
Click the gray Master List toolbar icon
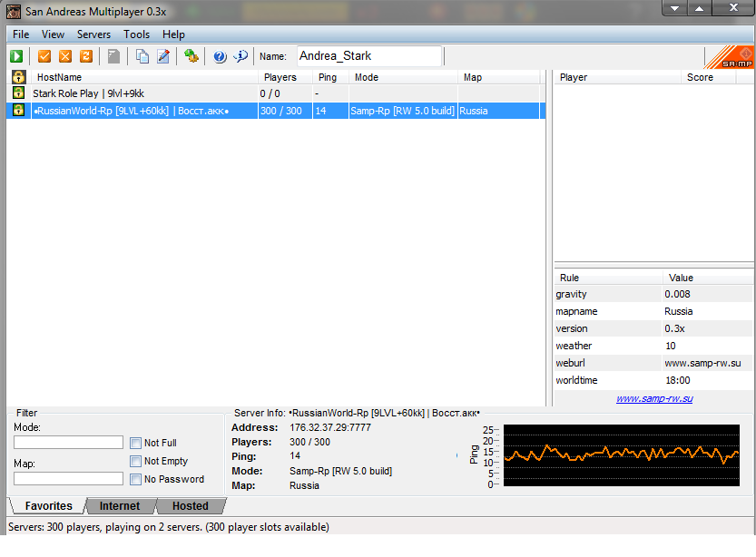click(113, 56)
